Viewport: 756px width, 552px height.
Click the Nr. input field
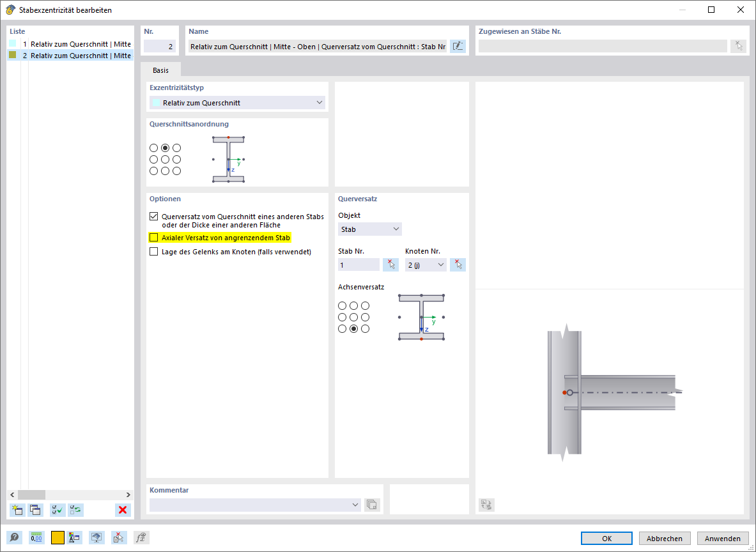coord(160,46)
